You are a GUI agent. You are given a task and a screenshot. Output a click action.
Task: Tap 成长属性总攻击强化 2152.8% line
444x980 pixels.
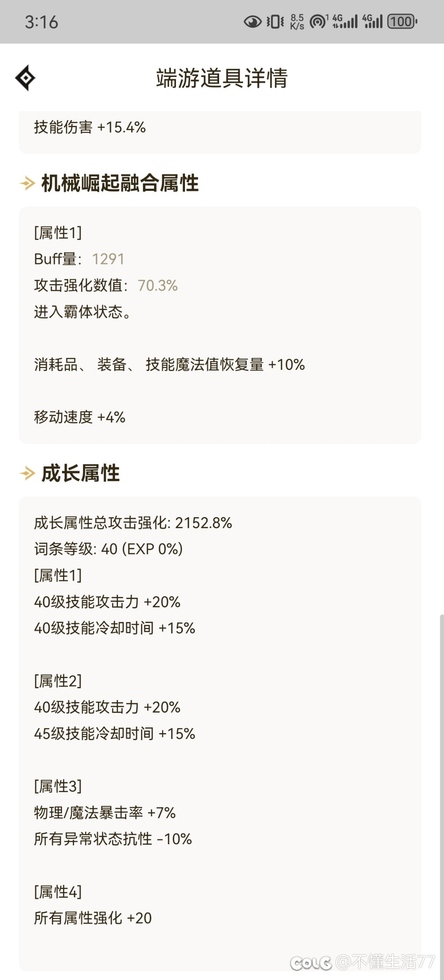(x=133, y=523)
